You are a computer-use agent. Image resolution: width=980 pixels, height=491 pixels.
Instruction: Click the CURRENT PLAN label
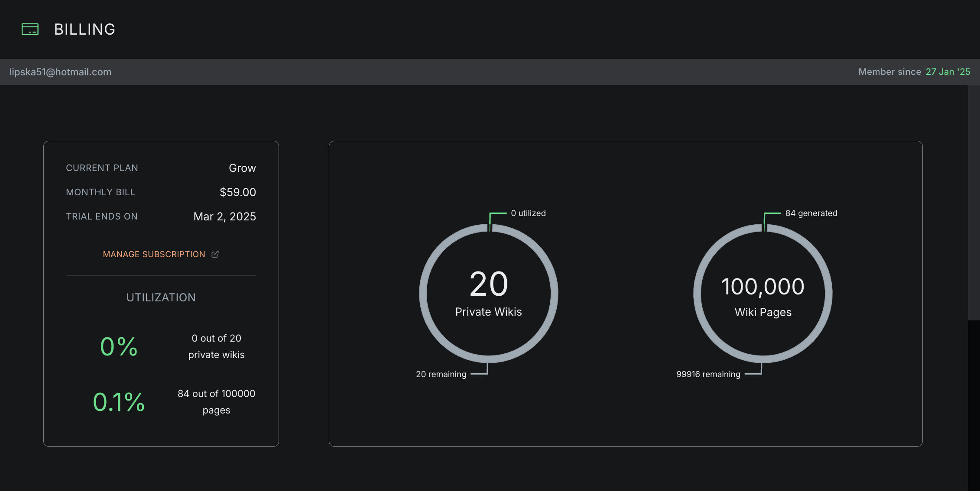[102, 168]
